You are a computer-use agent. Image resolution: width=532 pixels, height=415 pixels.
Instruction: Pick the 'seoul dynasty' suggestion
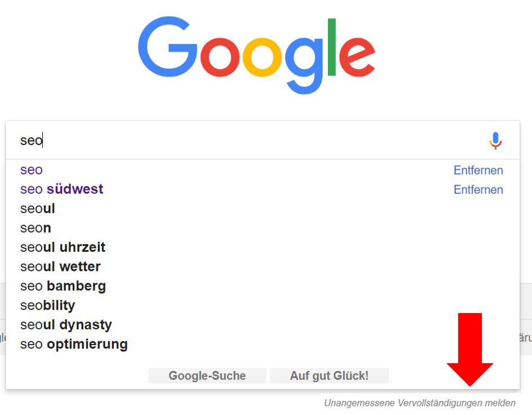click(x=65, y=324)
